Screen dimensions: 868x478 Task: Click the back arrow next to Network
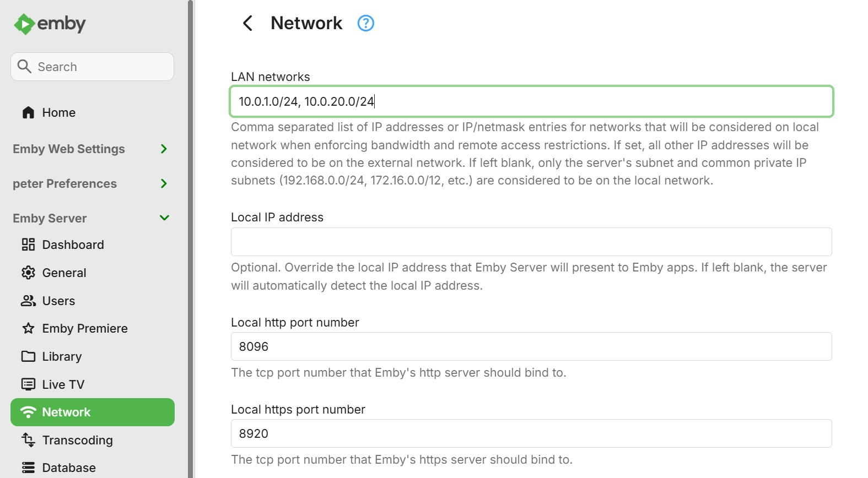pos(247,23)
